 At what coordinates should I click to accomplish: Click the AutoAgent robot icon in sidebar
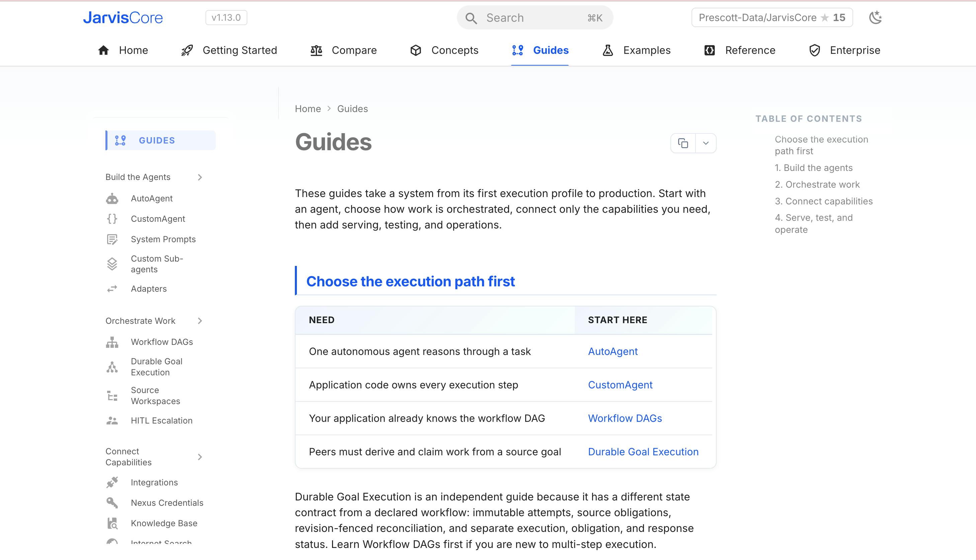pos(112,198)
